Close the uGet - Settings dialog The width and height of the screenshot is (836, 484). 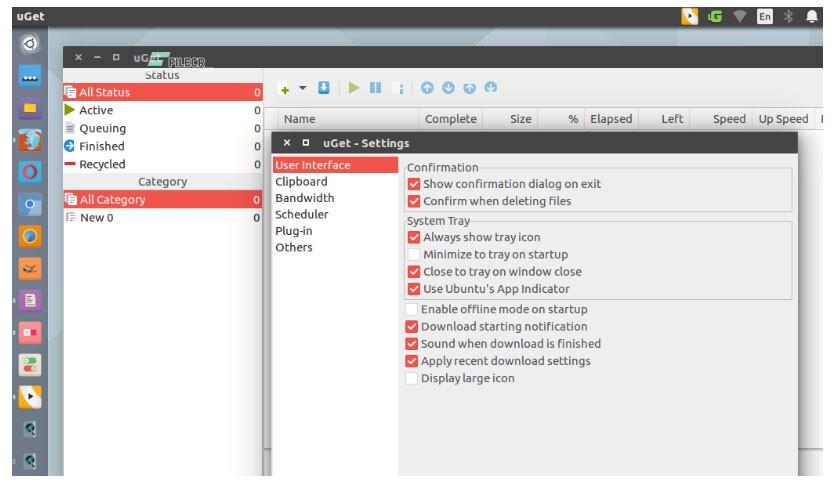coord(287,143)
